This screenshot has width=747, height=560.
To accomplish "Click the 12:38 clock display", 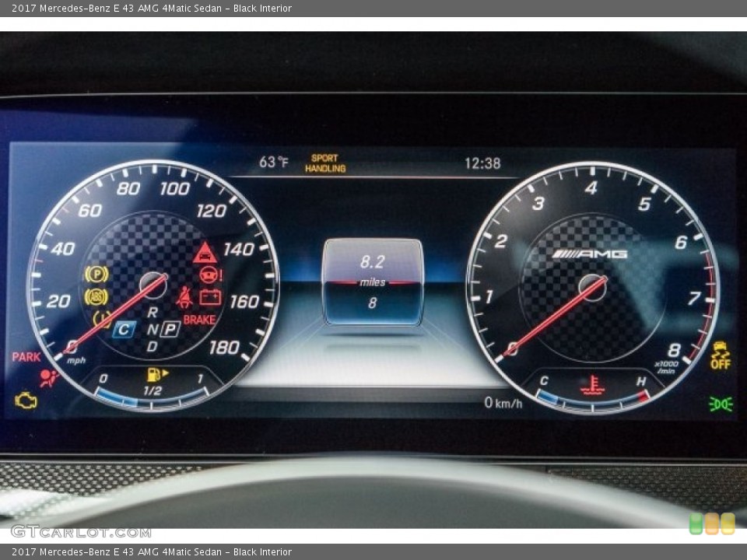I will pos(482,164).
